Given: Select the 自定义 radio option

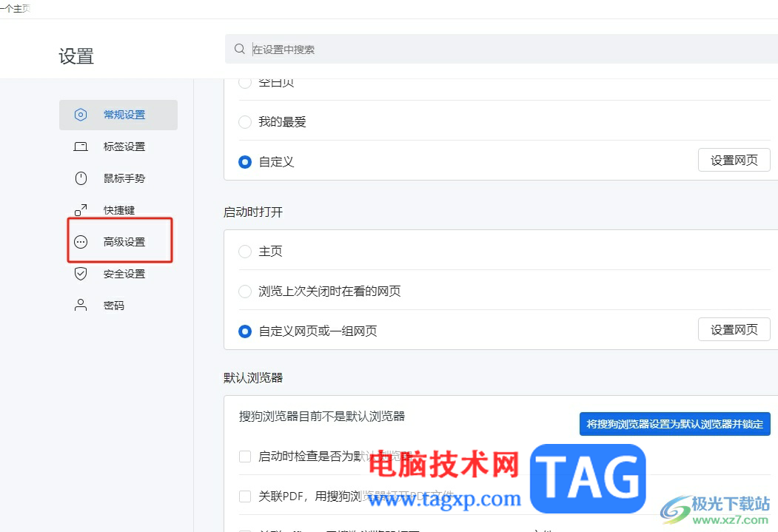Looking at the screenshot, I should (x=245, y=162).
